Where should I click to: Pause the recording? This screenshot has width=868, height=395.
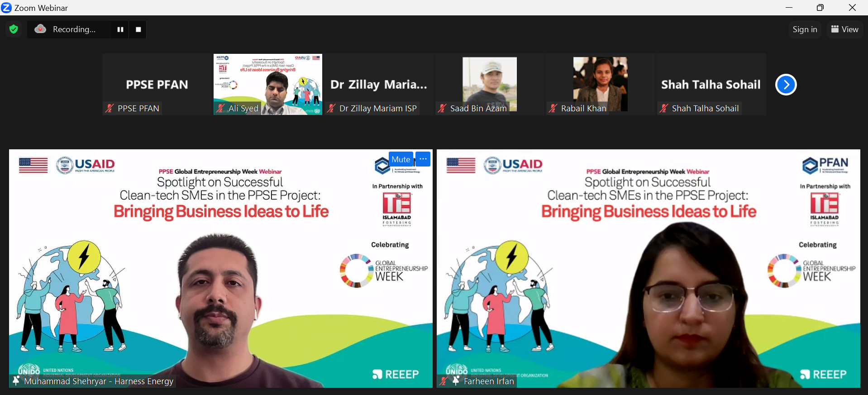pos(120,29)
